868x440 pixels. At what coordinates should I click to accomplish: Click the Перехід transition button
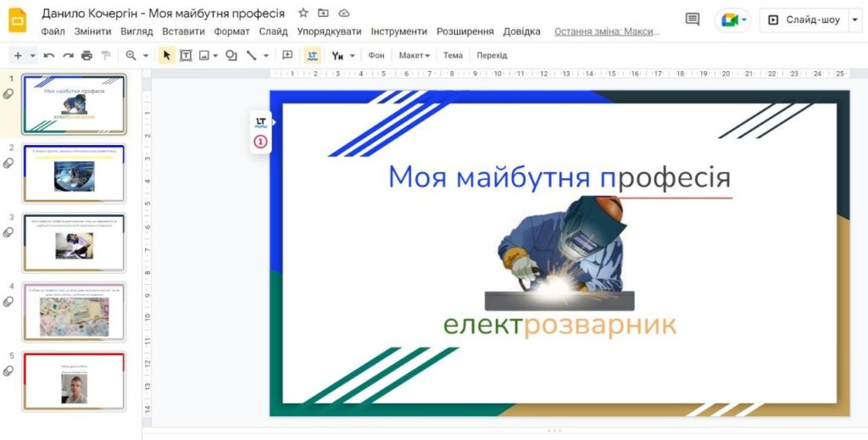492,55
